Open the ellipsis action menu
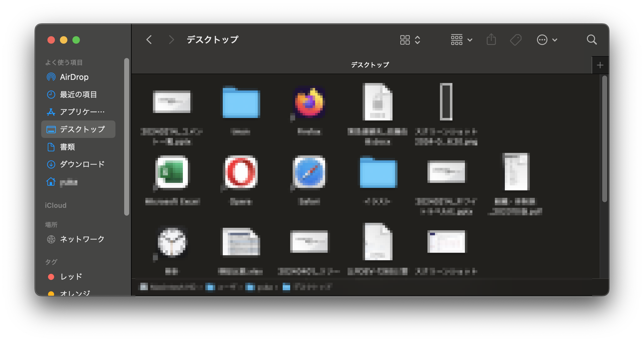The height and width of the screenshot is (342, 644). coord(542,40)
